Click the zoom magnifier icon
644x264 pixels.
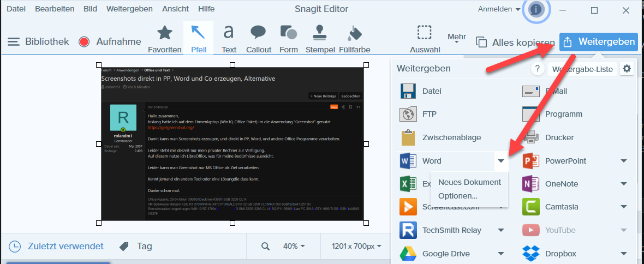click(266, 247)
